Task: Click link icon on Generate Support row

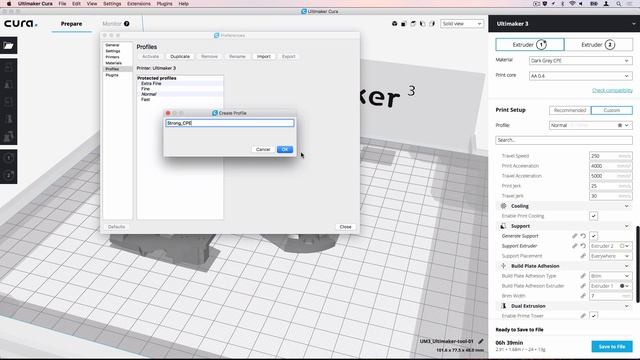Action: point(575,236)
